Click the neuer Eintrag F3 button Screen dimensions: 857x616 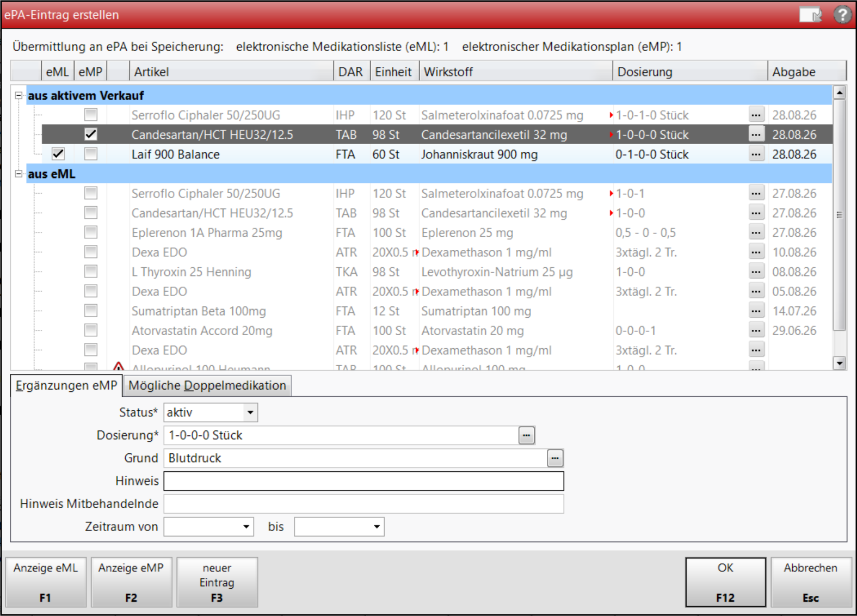click(217, 582)
